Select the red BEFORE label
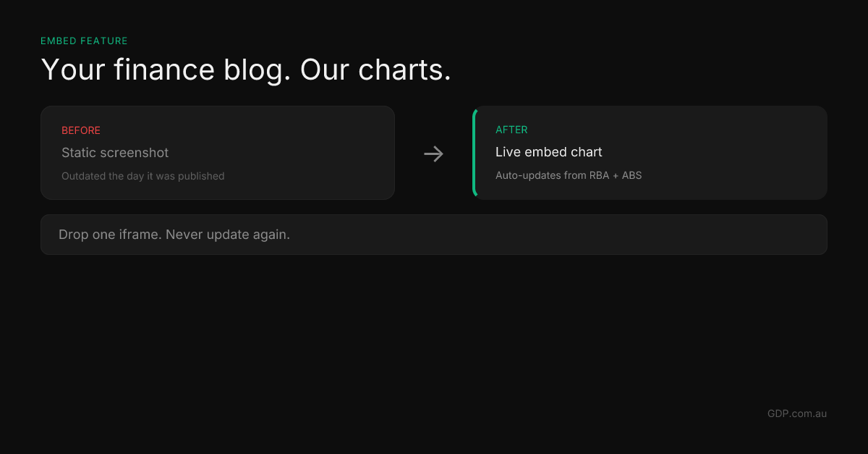This screenshot has width=868, height=454. [81, 131]
